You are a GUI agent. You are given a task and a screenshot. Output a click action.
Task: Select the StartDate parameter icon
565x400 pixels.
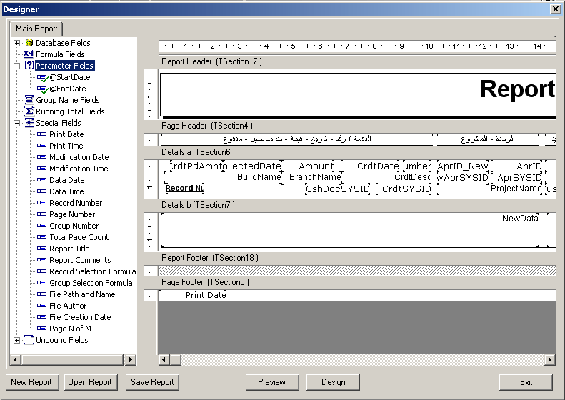43,77
